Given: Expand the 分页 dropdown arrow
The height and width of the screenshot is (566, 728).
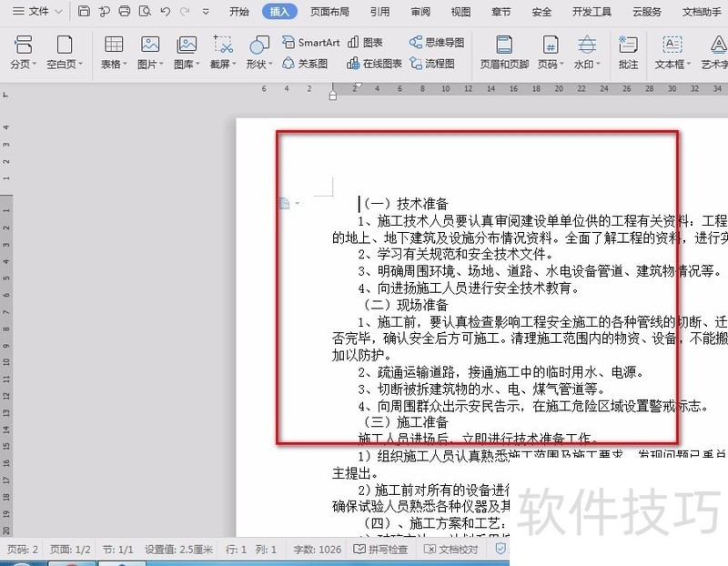Looking at the screenshot, I should click(x=34, y=64).
